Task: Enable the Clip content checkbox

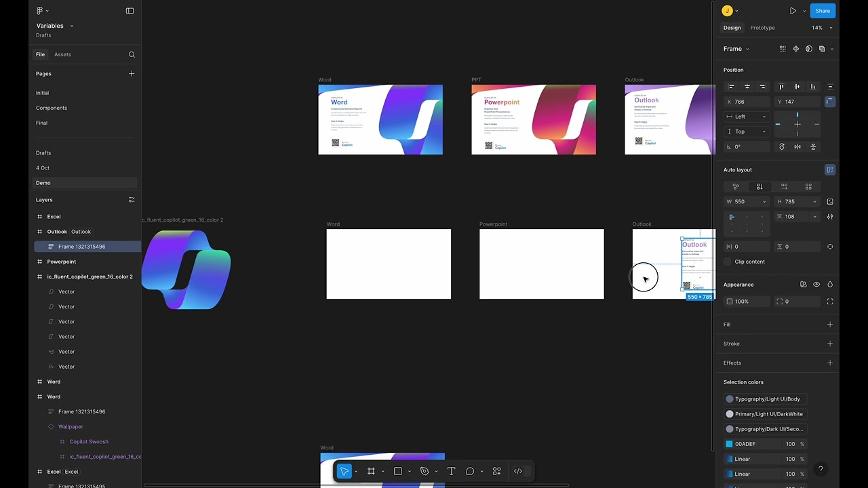Action: click(x=728, y=262)
